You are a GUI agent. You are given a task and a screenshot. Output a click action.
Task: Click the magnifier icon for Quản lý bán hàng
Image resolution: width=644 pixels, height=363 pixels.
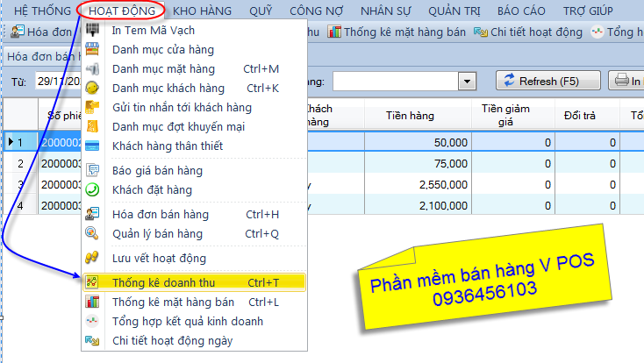pyautogui.click(x=92, y=233)
